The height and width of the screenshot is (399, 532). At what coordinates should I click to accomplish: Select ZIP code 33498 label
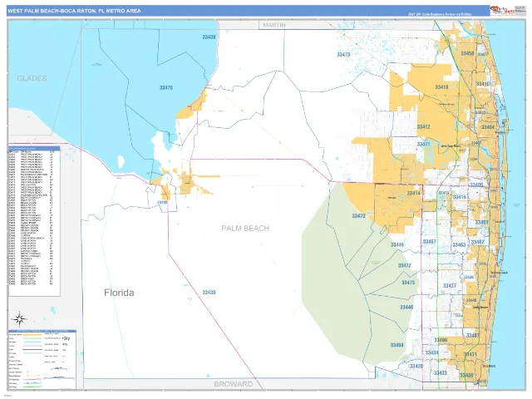pos(397,345)
